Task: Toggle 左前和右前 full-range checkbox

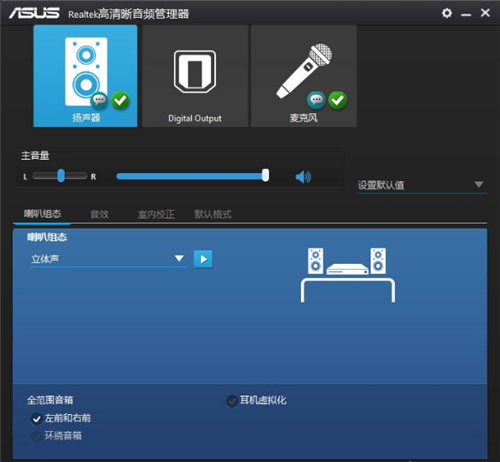Action: [x=36, y=419]
